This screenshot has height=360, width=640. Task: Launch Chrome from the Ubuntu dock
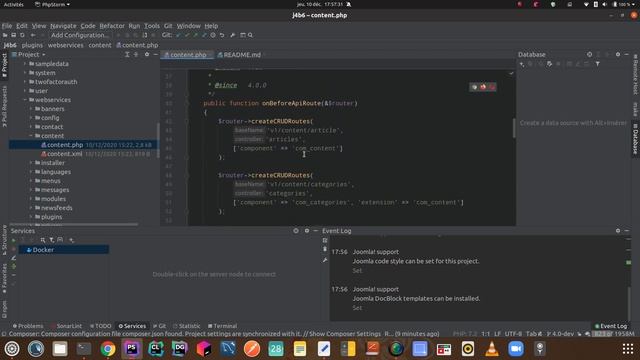coord(108,349)
